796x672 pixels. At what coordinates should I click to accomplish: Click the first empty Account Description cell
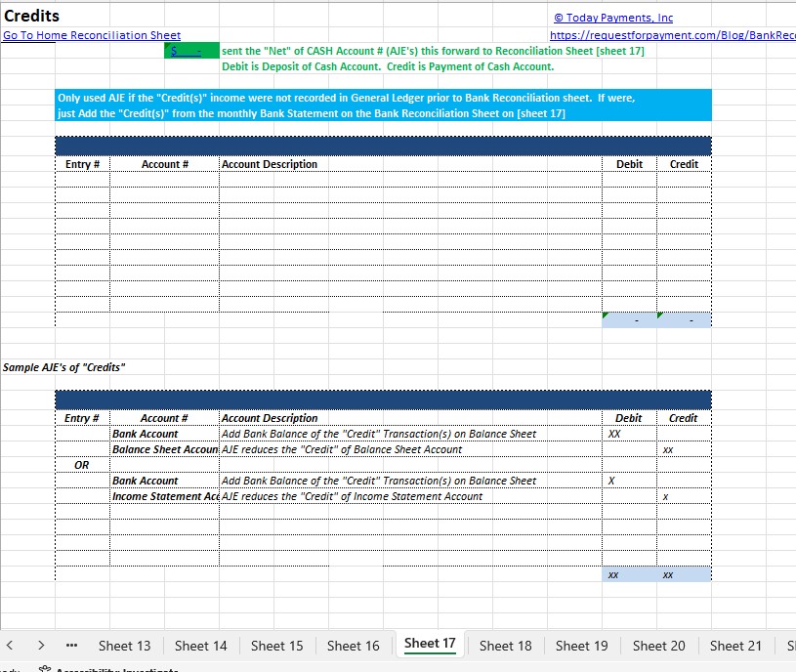coord(410,180)
